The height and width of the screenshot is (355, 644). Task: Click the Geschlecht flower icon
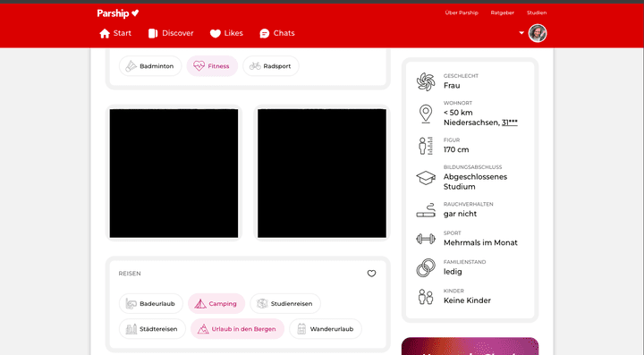click(426, 81)
